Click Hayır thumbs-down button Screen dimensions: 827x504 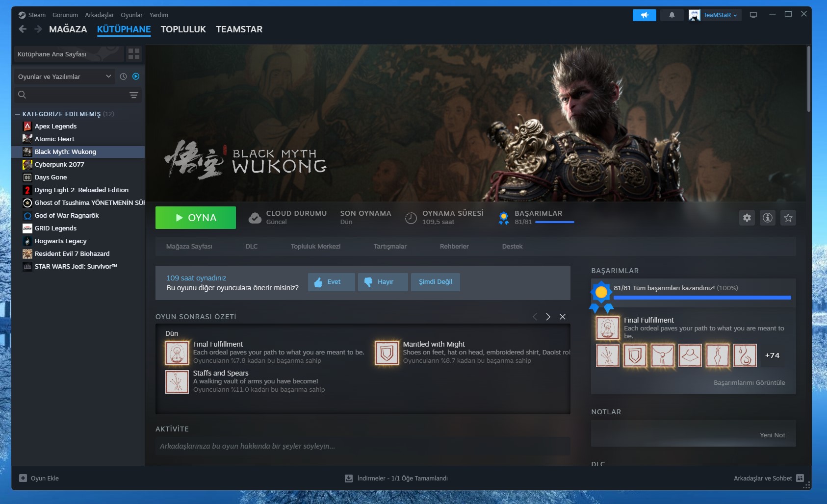383,282
